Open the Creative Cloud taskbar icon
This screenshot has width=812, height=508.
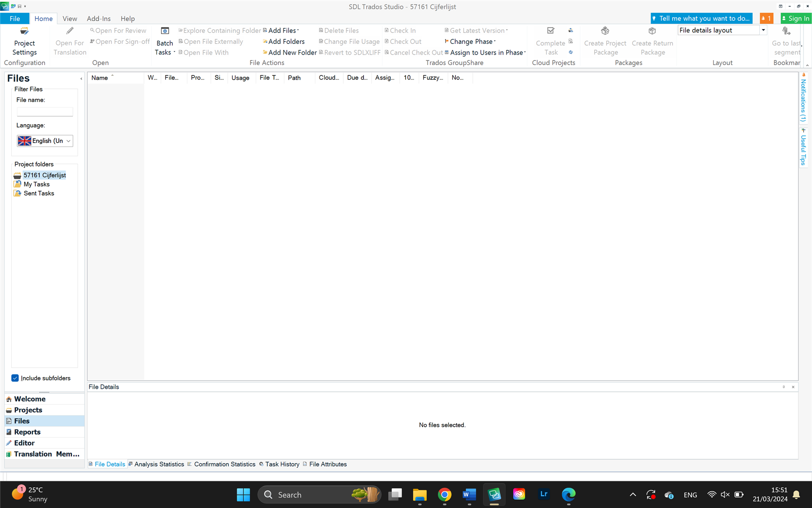pyautogui.click(x=519, y=494)
